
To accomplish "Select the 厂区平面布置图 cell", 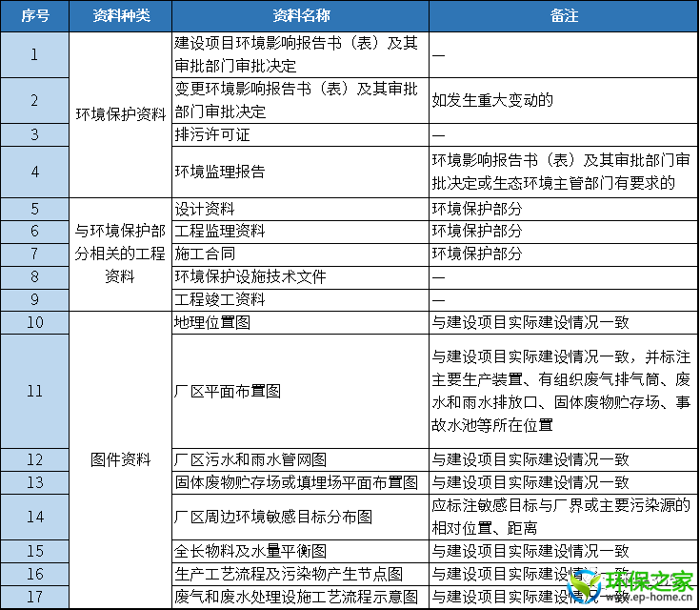I will [x=228, y=391].
